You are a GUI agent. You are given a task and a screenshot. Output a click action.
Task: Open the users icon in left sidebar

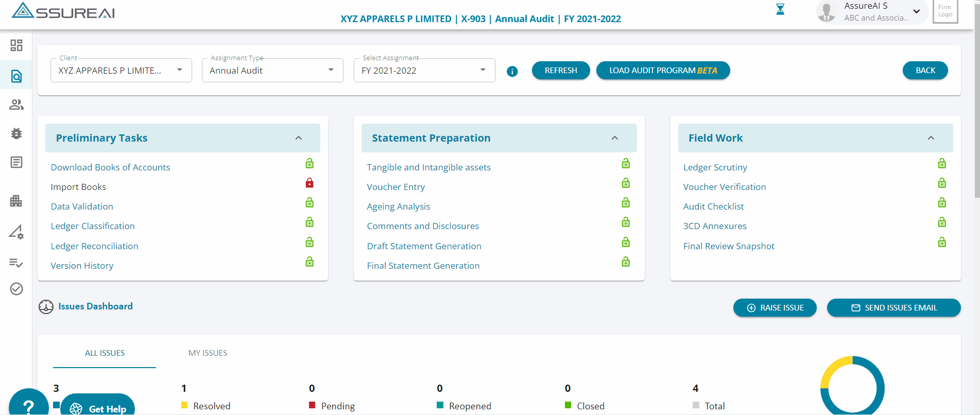click(x=16, y=105)
